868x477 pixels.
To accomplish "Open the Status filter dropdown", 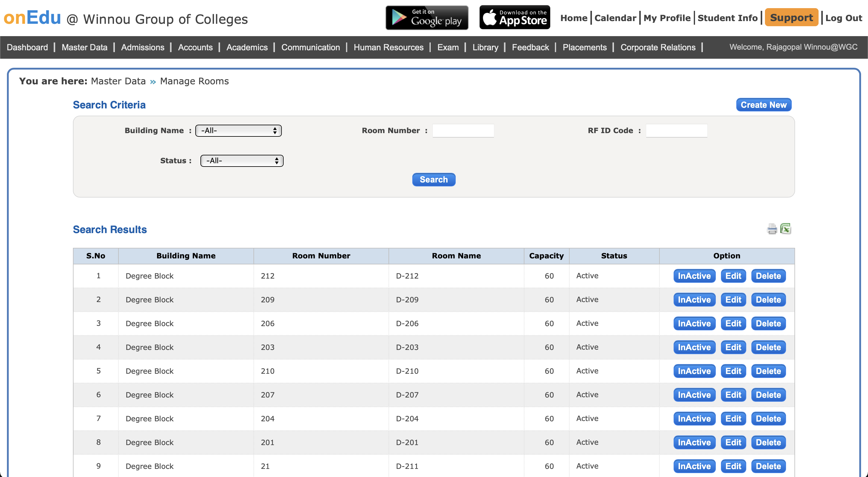I will (x=242, y=161).
